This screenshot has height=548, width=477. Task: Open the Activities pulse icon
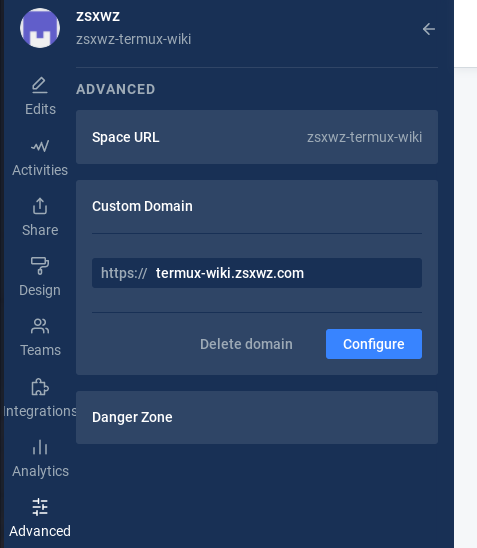[40, 146]
